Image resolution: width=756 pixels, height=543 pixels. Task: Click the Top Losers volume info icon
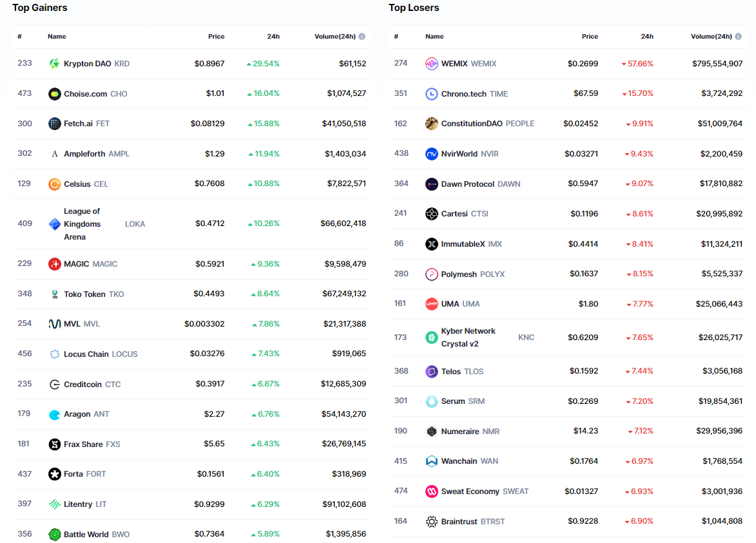[739, 37]
